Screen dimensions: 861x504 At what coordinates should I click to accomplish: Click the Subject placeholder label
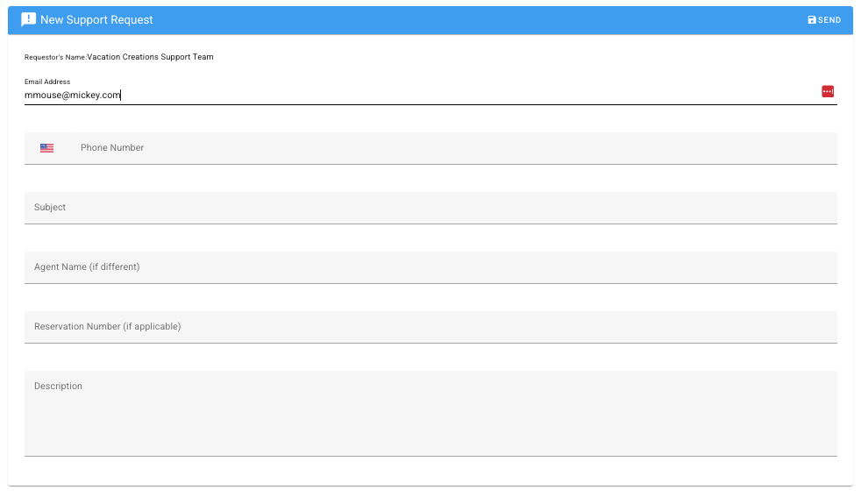[50, 208]
